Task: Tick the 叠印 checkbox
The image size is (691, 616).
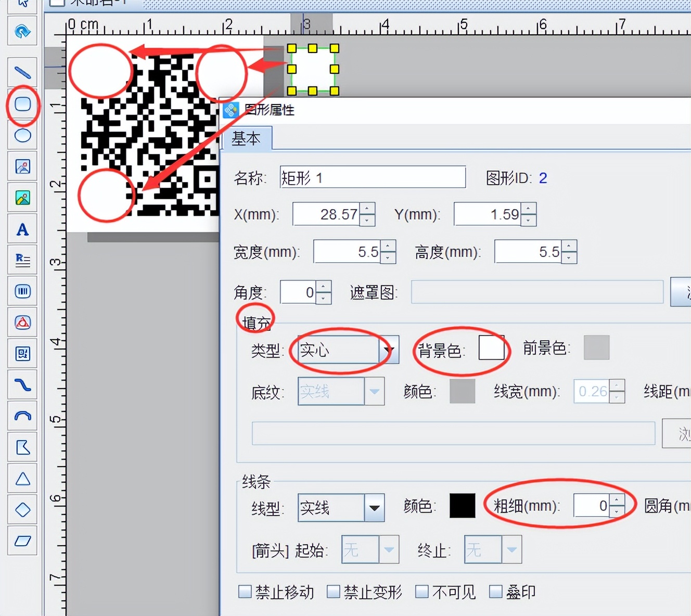Action: pos(496,592)
